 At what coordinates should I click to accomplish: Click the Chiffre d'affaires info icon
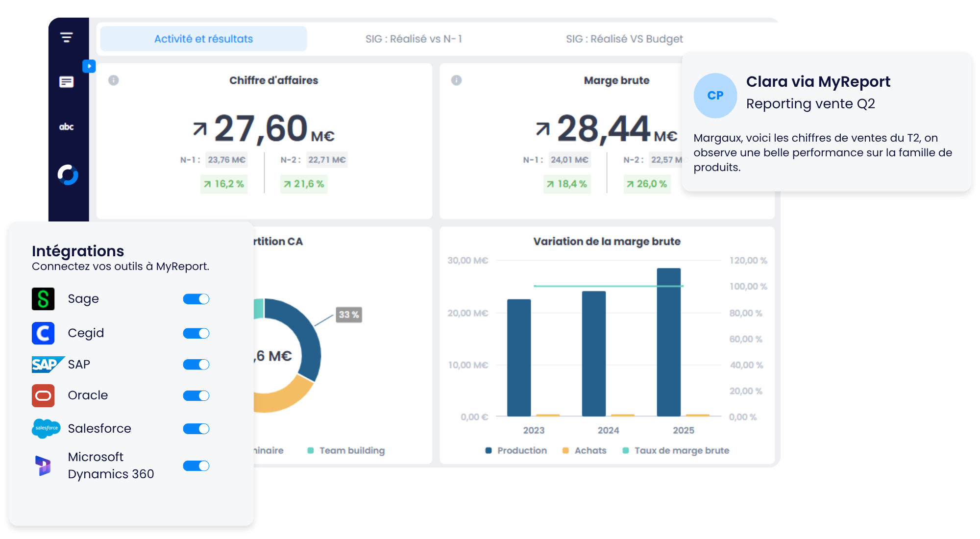[x=113, y=80]
